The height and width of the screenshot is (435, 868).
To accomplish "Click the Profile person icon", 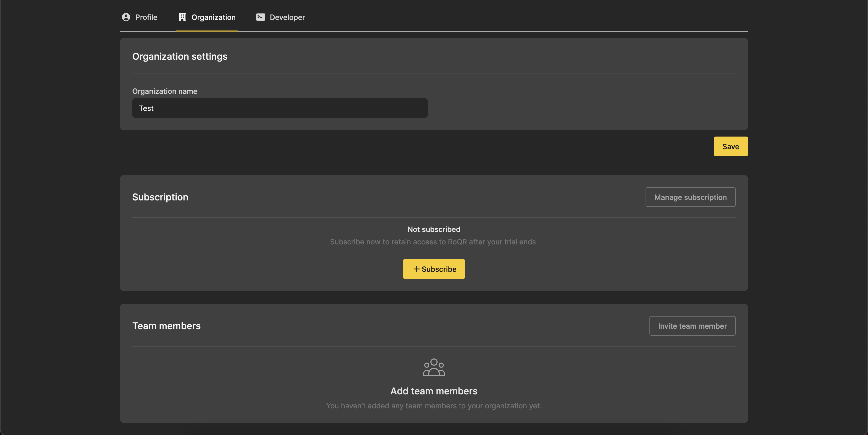I will (126, 17).
